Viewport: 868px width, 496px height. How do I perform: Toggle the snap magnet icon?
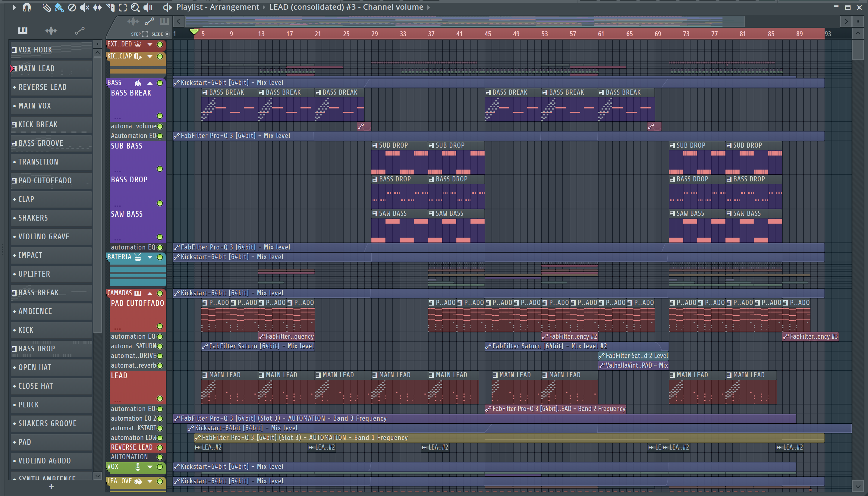[x=27, y=7]
